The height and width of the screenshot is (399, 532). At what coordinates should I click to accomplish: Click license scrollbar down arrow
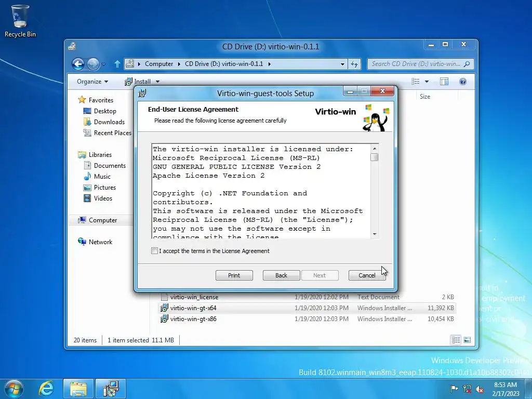pyautogui.click(x=375, y=234)
